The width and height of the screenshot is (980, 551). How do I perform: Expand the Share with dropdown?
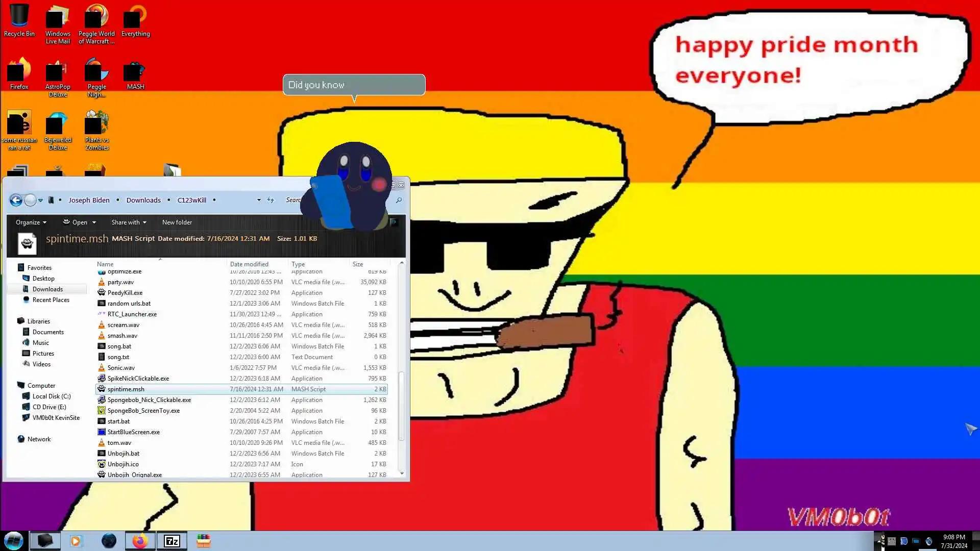point(129,222)
